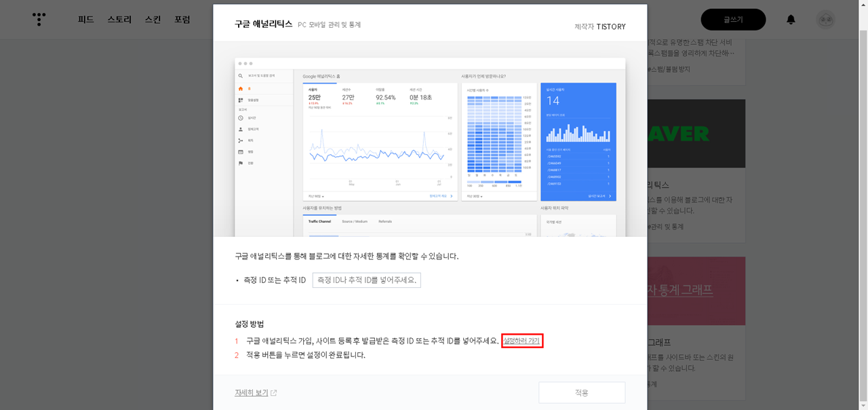Viewport: 868px width, 410px height.
Task: Click the Google Analytics preview screenshot
Action: tap(430, 147)
